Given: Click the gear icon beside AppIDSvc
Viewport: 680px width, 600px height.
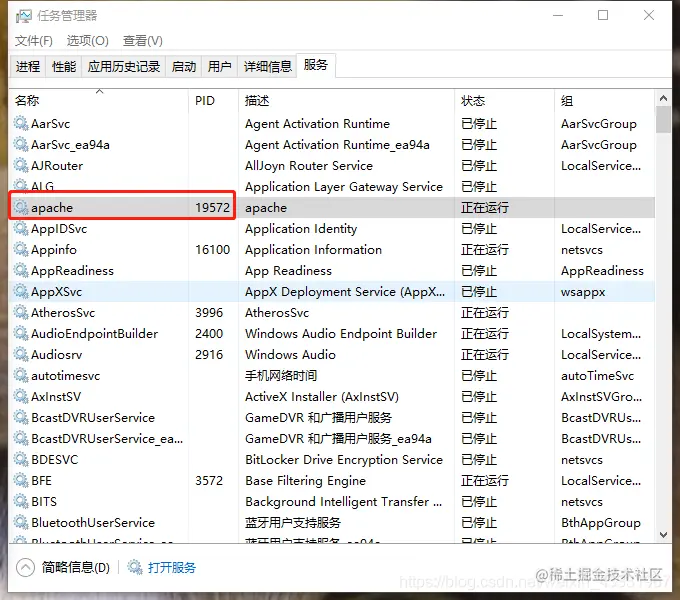Looking at the screenshot, I should 20,228.
